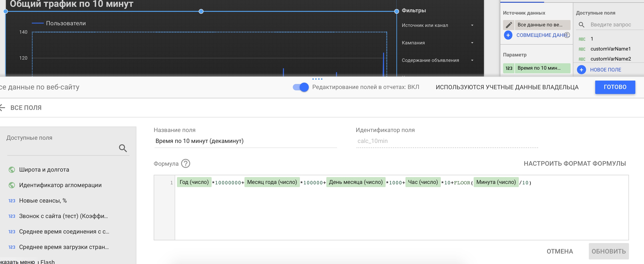
Task: Click the plus icon for НОВОЕ ПОЛЕ
Action: click(x=582, y=70)
